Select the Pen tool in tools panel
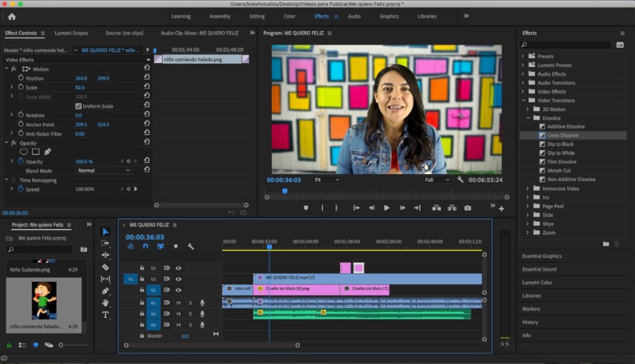Image resolution: width=635 pixels, height=364 pixels. (x=105, y=291)
